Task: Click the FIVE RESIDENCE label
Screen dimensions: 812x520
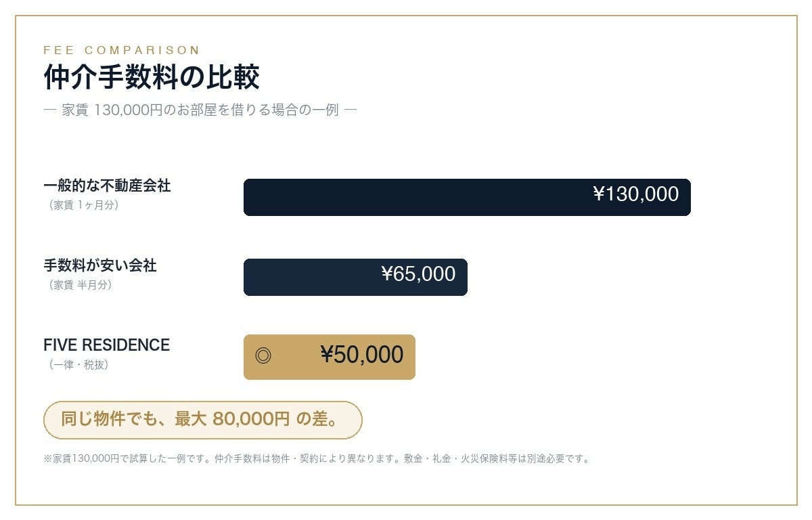Action: pos(106,345)
